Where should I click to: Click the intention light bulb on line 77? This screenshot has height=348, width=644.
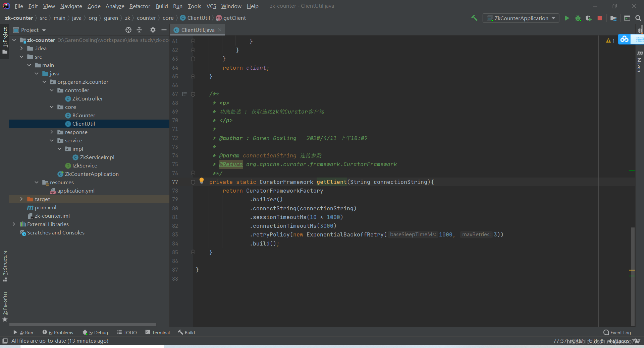coord(202,181)
